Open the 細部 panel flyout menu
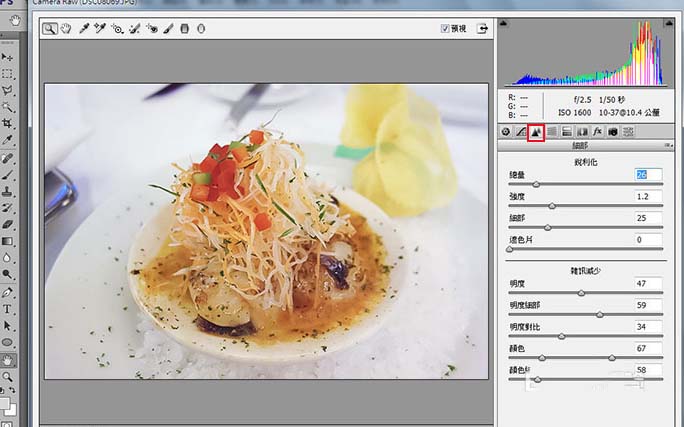Viewport: 684px width, 427px height. coord(669,146)
